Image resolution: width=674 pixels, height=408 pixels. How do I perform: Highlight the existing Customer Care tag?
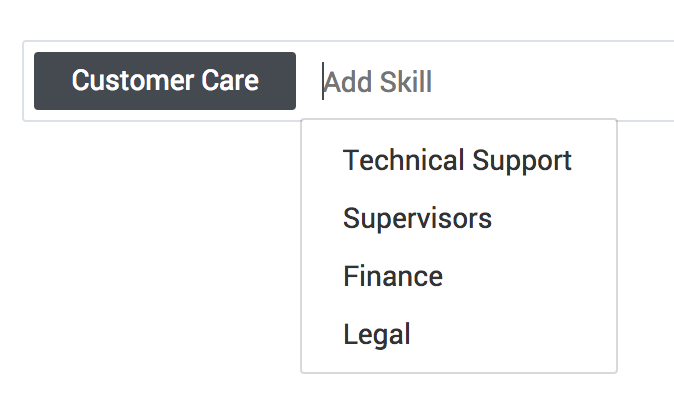click(x=165, y=81)
